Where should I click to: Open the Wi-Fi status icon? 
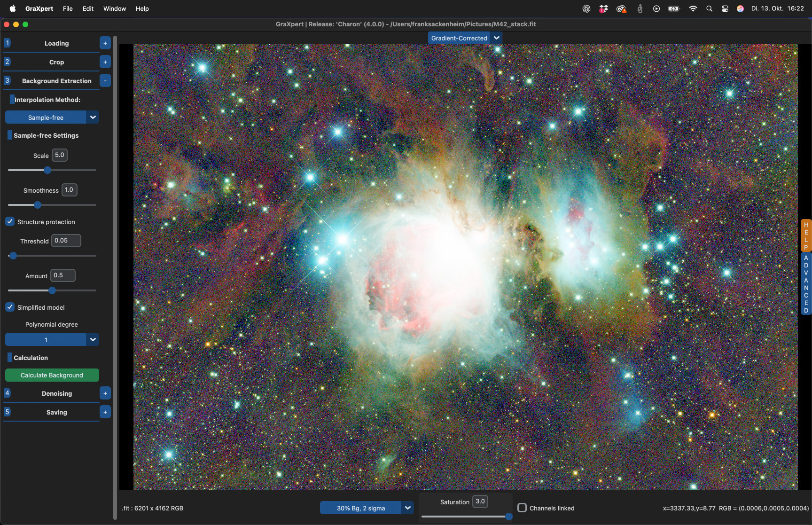(x=693, y=8)
